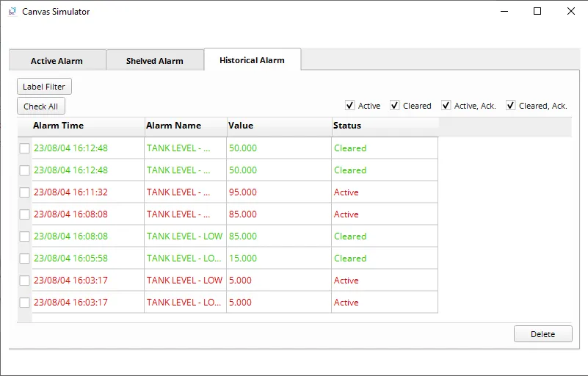Tick the checkbox for the 16:11:32 alarm
The height and width of the screenshot is (376, 588).
[x=25, y=192]
